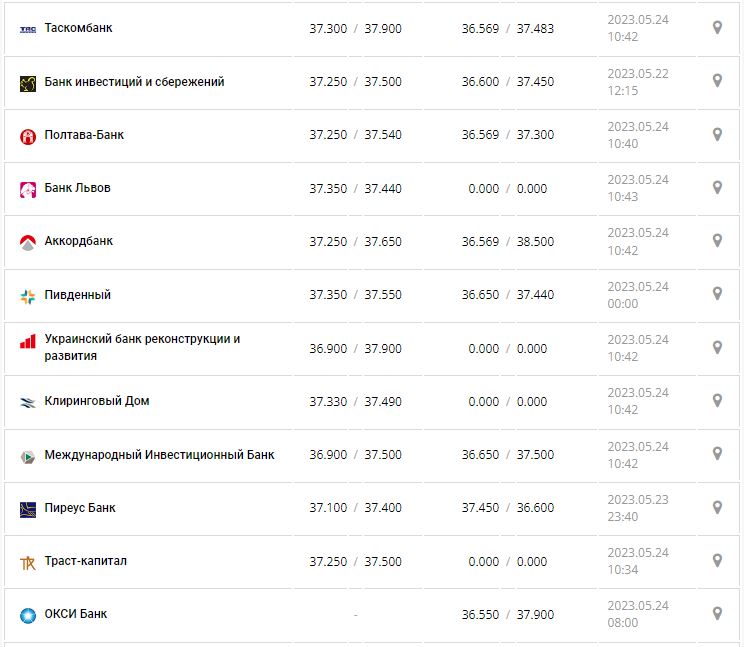Open the ОКСИ Банк link

[x=76, y=614]
